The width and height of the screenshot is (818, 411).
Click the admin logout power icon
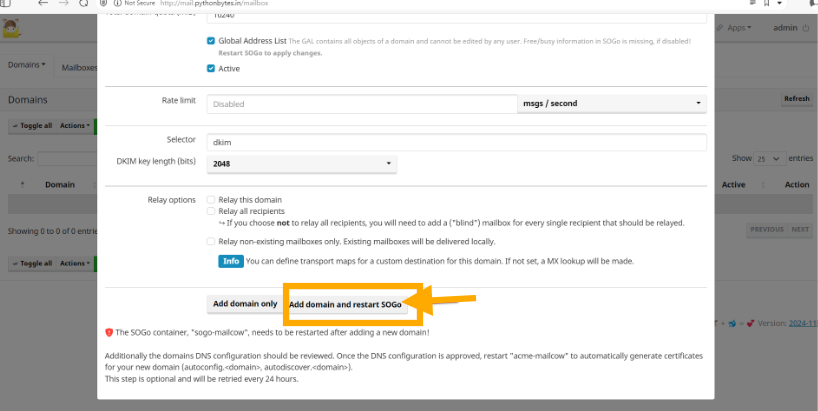tap(807, 28)
